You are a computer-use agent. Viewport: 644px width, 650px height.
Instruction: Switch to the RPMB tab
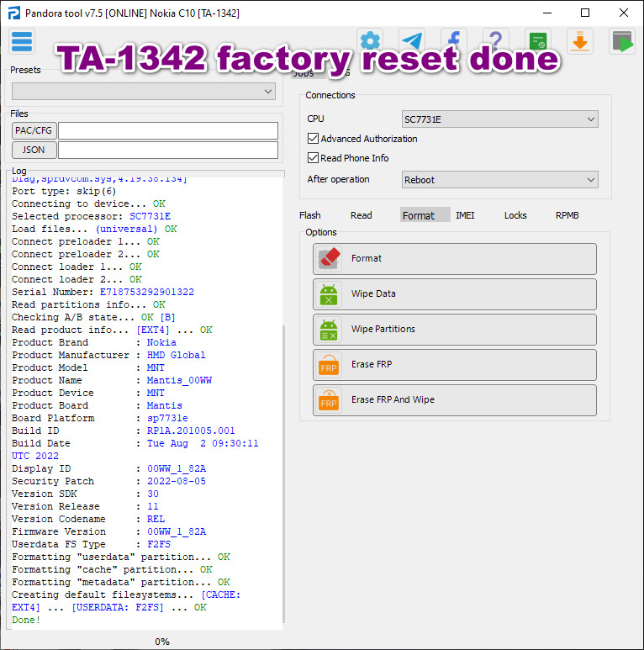click(567, 215)
